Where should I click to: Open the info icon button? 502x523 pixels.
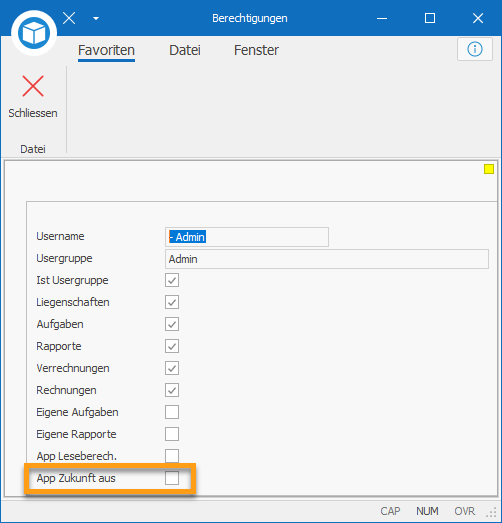point(475,49)
